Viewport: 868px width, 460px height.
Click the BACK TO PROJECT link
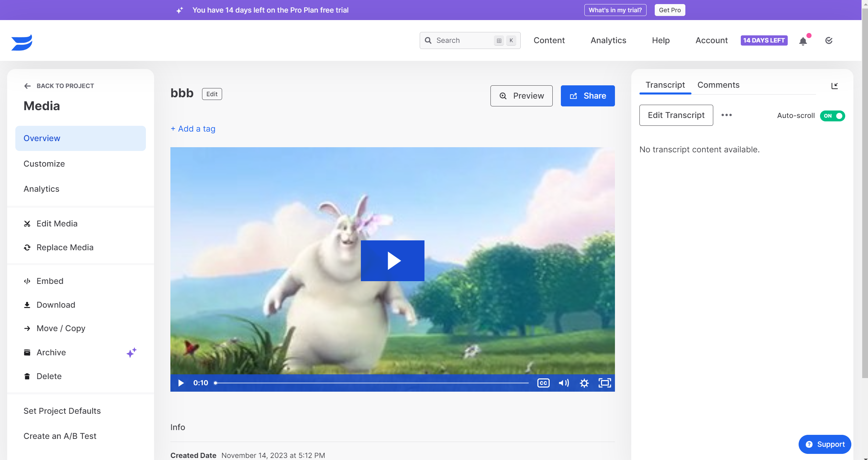[65, 86]
